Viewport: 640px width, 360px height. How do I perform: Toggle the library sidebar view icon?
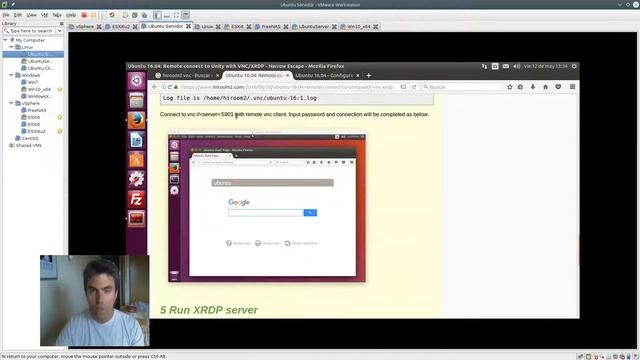[x=158, y=15]
